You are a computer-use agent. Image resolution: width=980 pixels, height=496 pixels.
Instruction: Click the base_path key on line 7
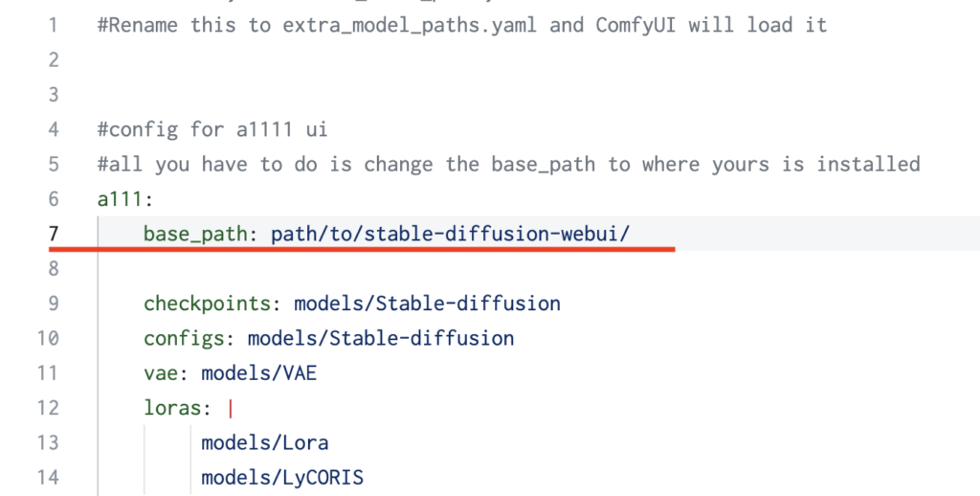195,234
